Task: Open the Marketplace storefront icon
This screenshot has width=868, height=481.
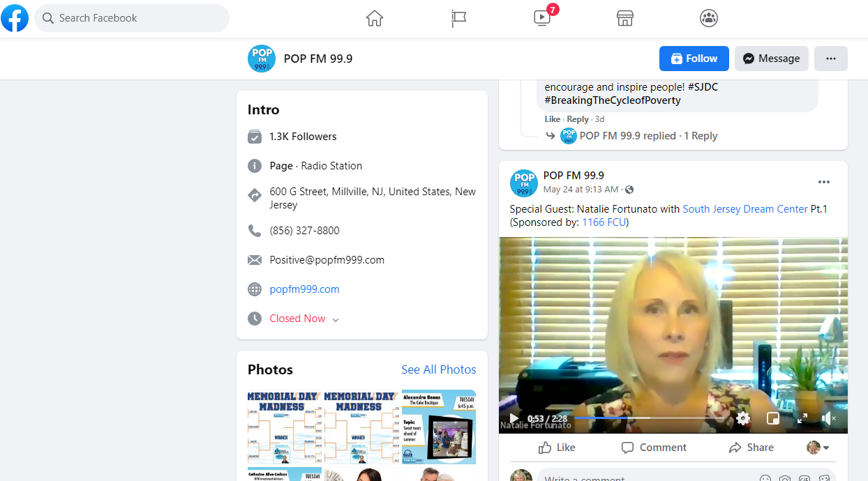Action: click(x=625, y=18)
